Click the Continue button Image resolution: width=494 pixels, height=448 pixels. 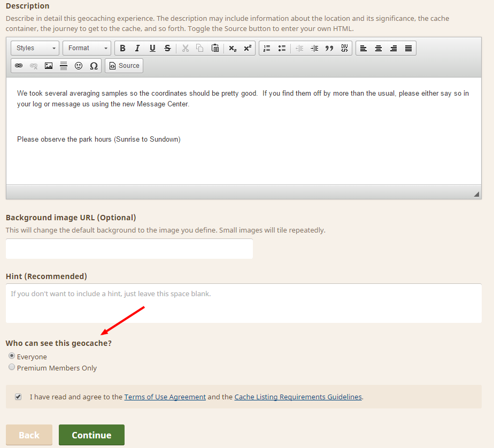91,435
